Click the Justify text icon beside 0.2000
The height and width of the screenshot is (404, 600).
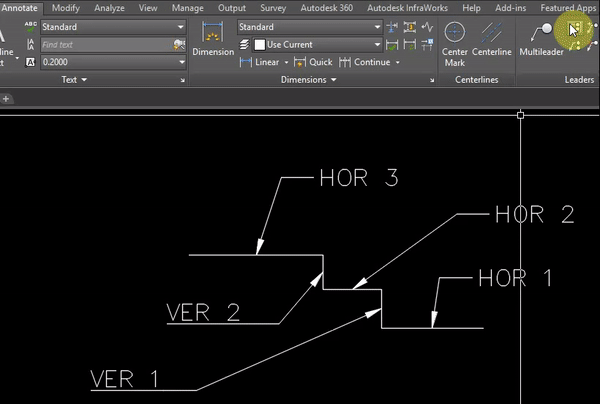(x=31, y=62)
